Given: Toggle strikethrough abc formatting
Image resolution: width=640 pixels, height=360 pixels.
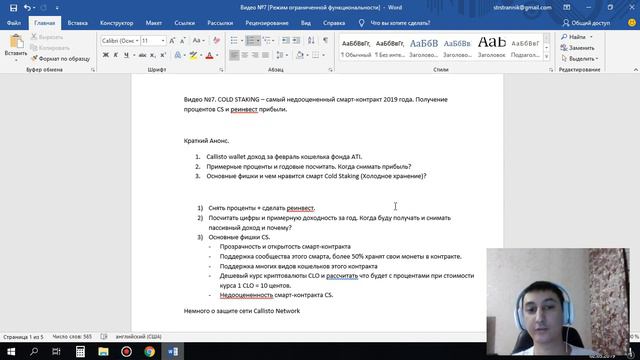Looking at the screenshot, I should click(x=142, y=55).
